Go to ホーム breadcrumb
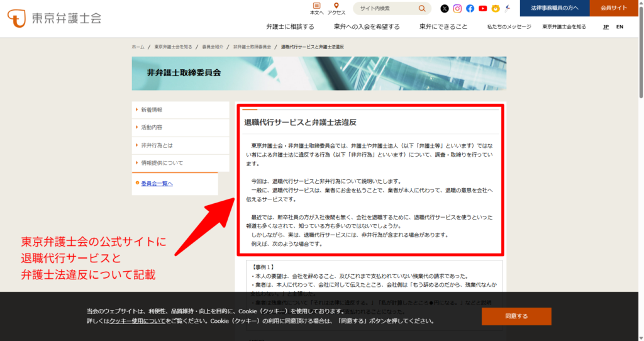This screenshot has height=341, width=644. point(138,47)
